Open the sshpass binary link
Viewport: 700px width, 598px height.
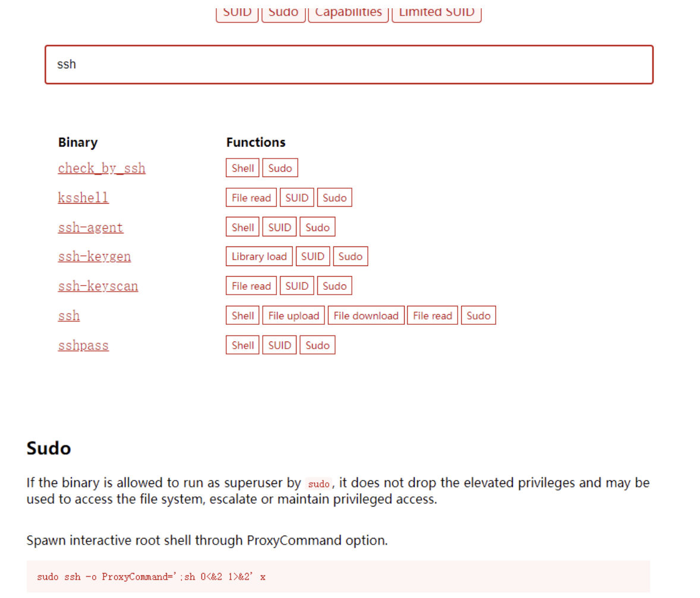tap(83, 345)
